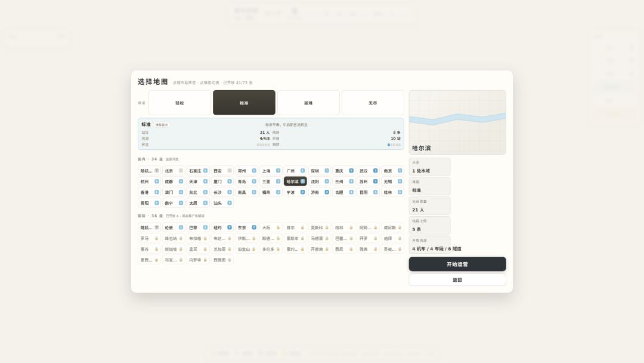Click the level badge on 重庆
This screenshot has width=644, height=363.
(x=351, y=171)
